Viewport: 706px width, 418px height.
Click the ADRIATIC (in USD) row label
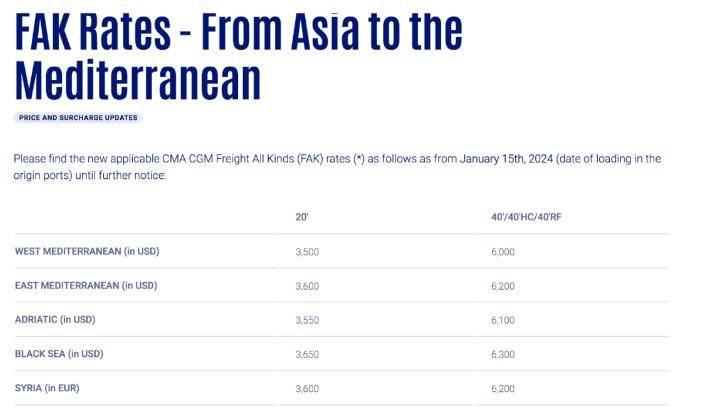(x=55, y=320)
